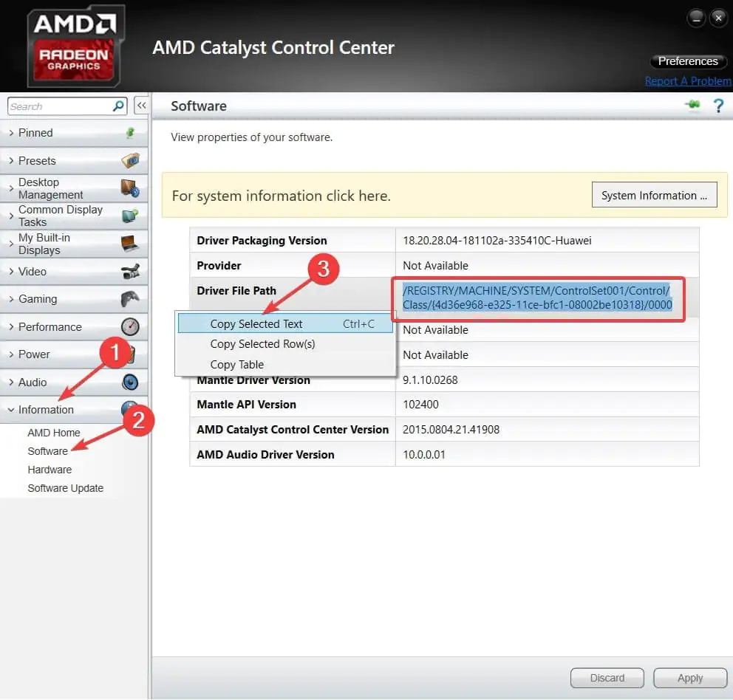The width and height of the screenshot is (733, 700).
Task: Choose Copy Table menu entry
Action: 285,365
